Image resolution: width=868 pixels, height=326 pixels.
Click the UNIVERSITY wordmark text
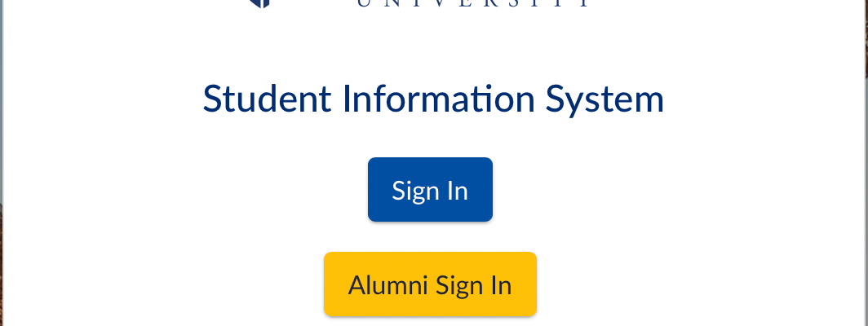tap(473, 4)
